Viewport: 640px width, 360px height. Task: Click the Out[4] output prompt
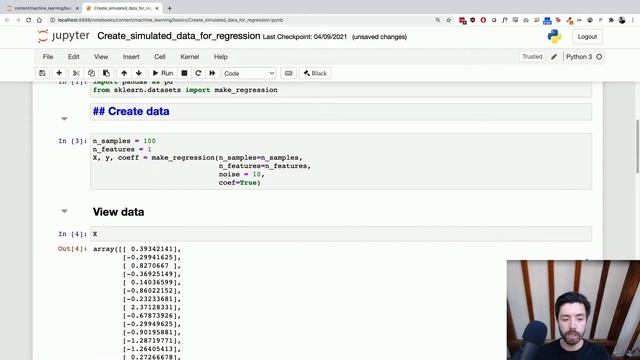pyautogui.click(x=72, y=249)
